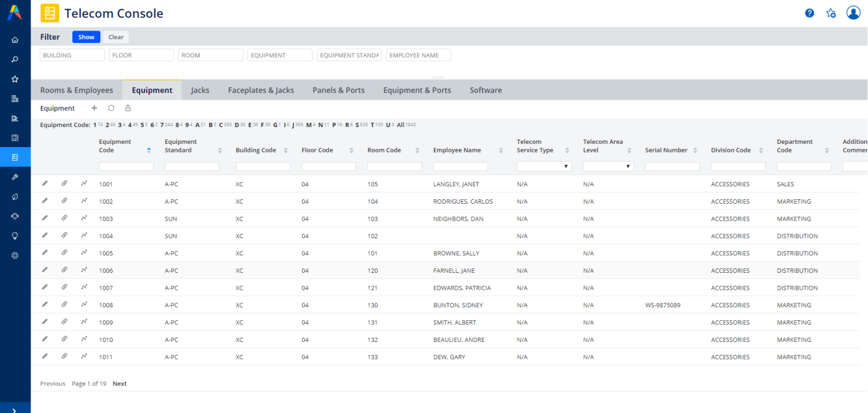Filter equipment codes by the All index link

pyautogui.click(x=401, y=125)
